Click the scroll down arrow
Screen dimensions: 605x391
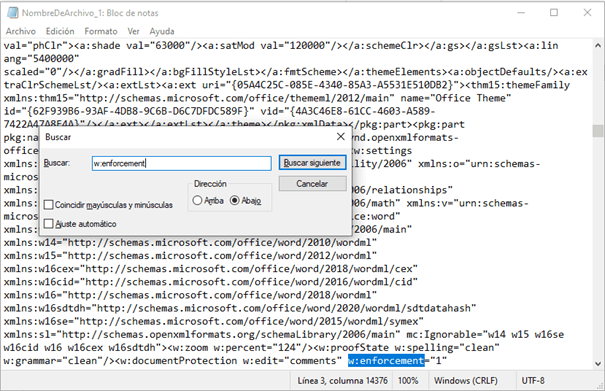pyautogui.click(x=598, y=363)
